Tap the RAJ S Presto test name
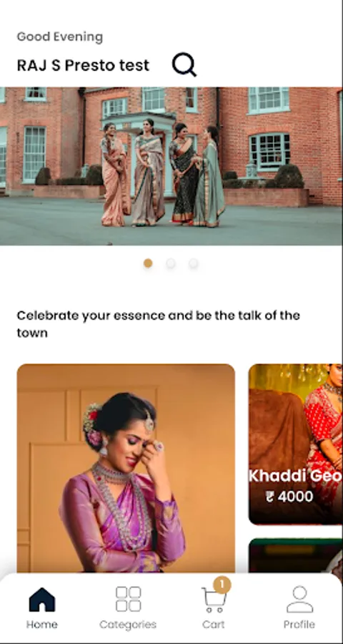343x644 pixels. tap(83, 65)
